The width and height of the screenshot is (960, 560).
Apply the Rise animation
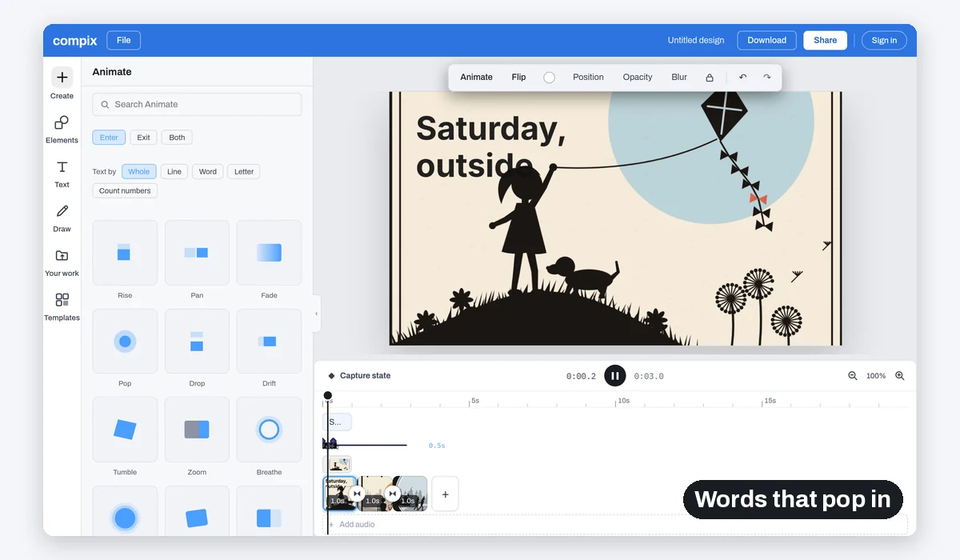125,253
